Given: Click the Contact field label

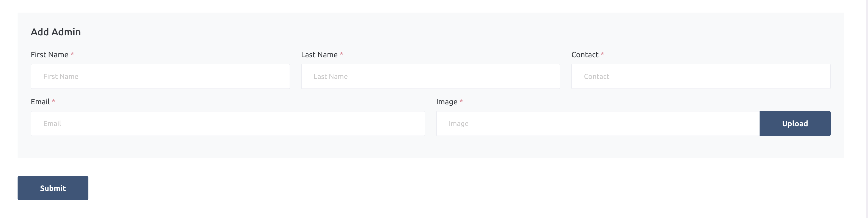Looking at the screenshot, I should pos(585,55).
